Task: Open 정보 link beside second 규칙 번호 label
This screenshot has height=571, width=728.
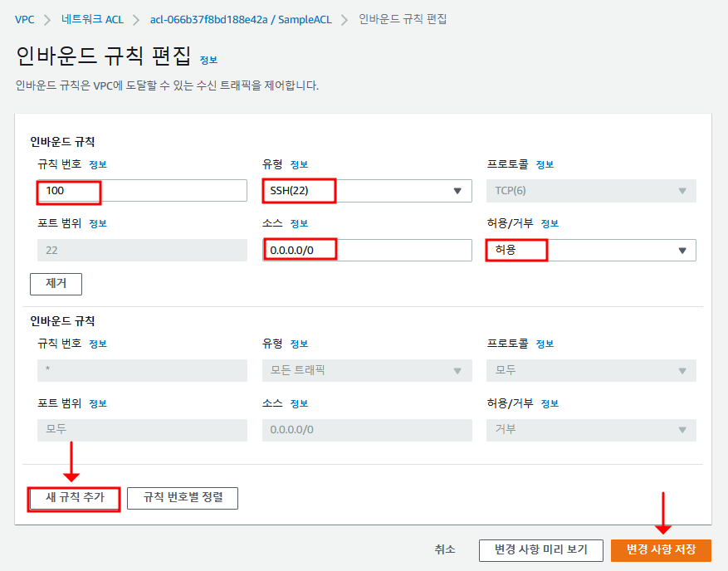Action: coord(98,344)
